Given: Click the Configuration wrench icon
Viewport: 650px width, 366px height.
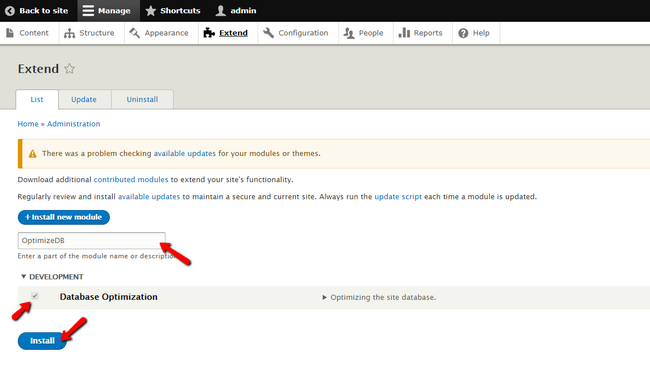Looking at the screenshot, I should [x=268, y=33].
